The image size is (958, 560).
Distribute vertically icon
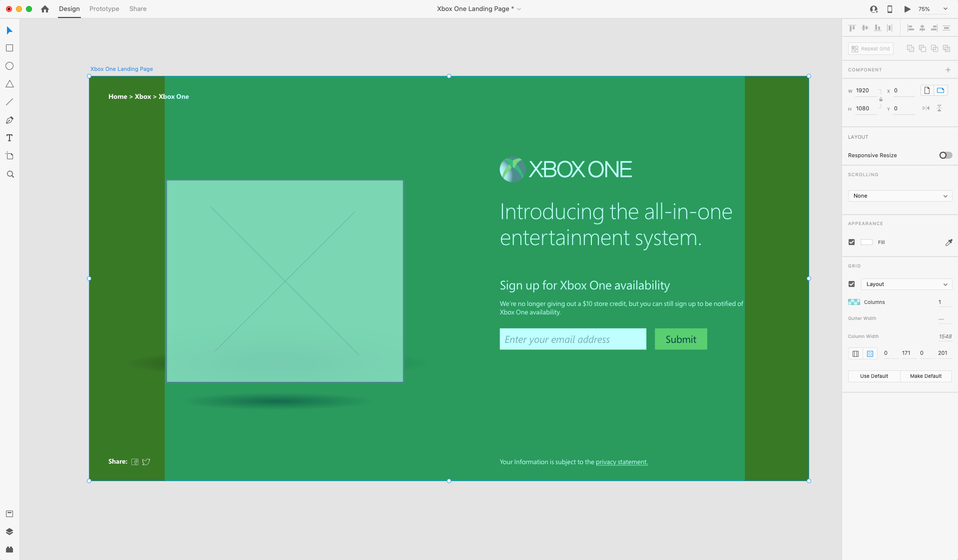(x=946, y=28)
